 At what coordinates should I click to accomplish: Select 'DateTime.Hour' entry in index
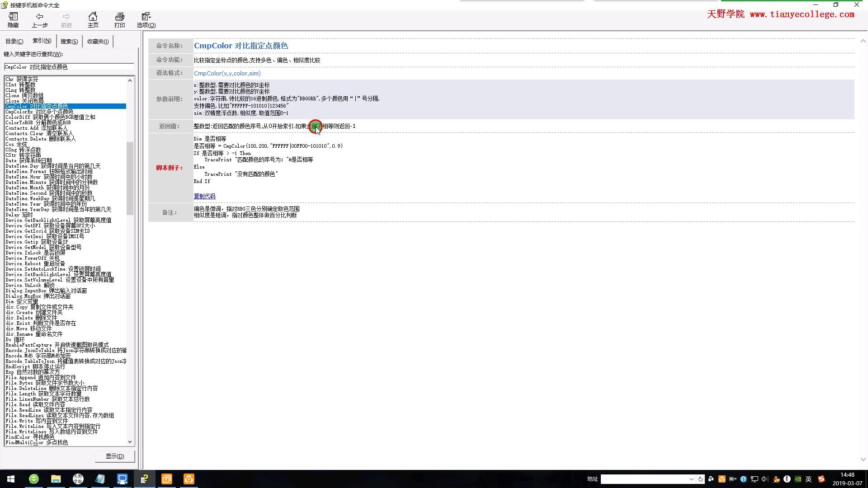tap(49, 177)
